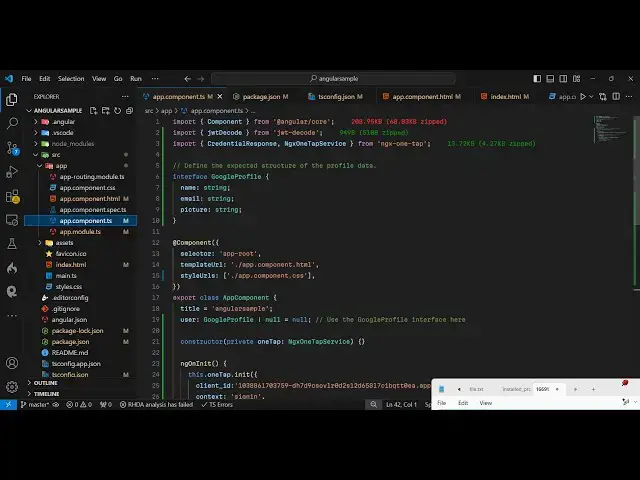Click Ln 42, Col 1 cursor position
Screen dimensions: 640x480
(x=401, y=404)
